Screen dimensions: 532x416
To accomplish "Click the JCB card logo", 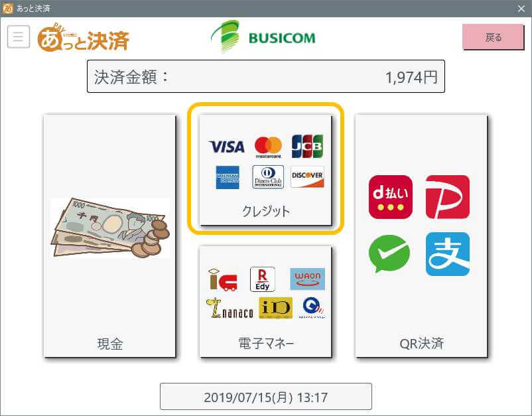I will (x=307, y=146).
